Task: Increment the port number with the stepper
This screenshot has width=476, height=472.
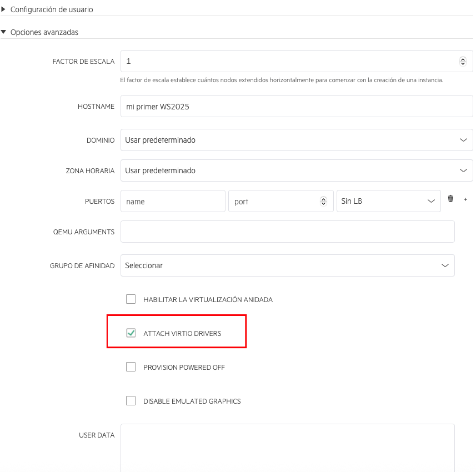Action: click(x=323, y=199)
